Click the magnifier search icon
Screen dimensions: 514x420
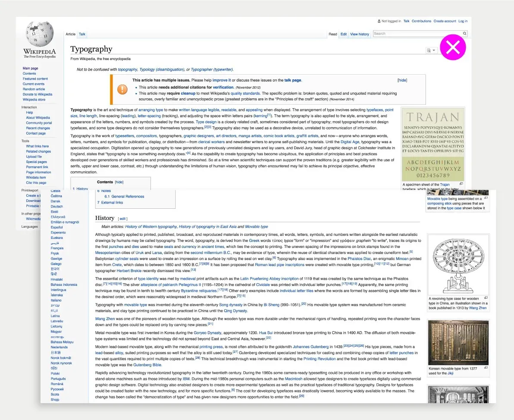(464, 34)
